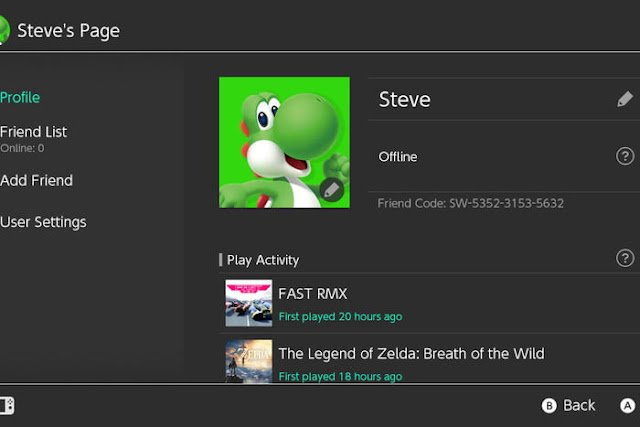The height and width of the screenshot is (427, 640).
Task: Open help icon beside Play Activity
Action: (625, 259)
